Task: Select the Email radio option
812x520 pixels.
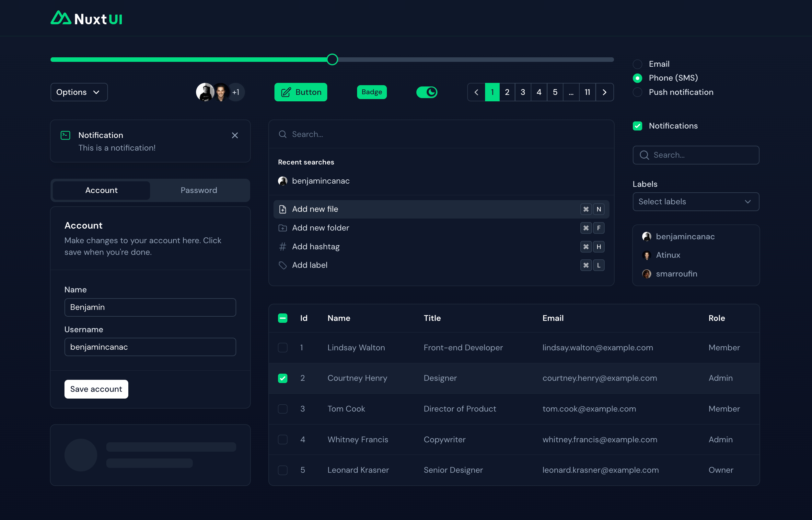Action: [x=637, y=64]
